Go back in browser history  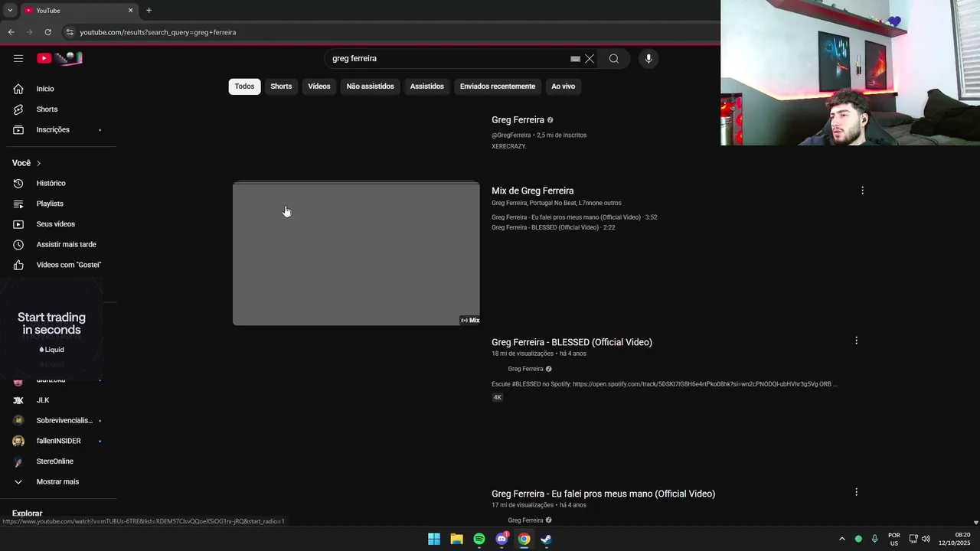(x=11, y=32)
